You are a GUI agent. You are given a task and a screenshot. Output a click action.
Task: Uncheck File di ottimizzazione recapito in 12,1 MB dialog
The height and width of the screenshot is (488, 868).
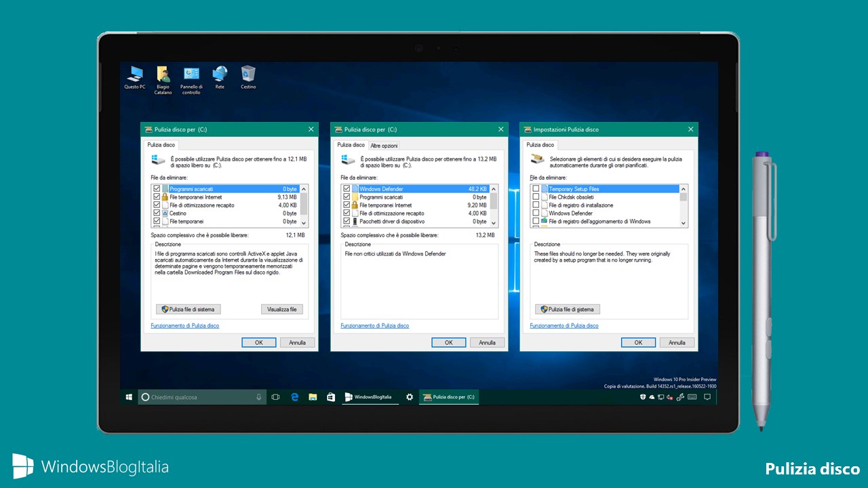[x=157, y=205]
